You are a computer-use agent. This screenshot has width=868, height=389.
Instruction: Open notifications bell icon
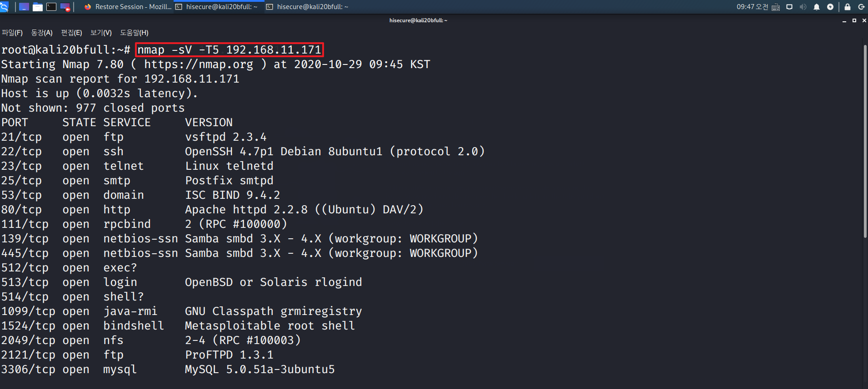tap(817, 7)
